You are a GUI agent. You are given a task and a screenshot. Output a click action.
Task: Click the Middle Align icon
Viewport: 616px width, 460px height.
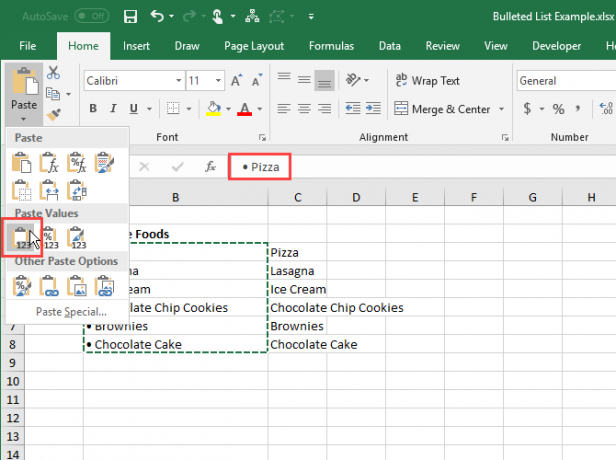(x=304, y=80)
